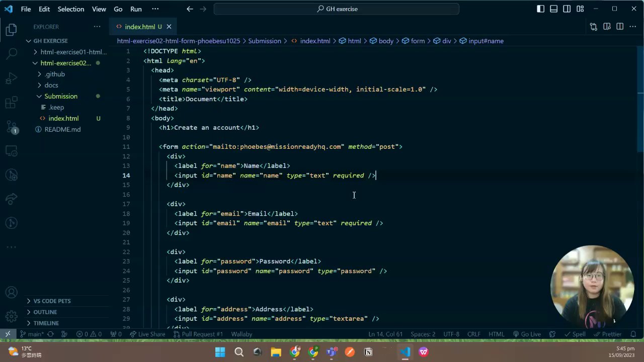Image resolution: width=644 pixels, height=362 pixels.
Task: Change language mode from HTML
Action: [496, 334]
